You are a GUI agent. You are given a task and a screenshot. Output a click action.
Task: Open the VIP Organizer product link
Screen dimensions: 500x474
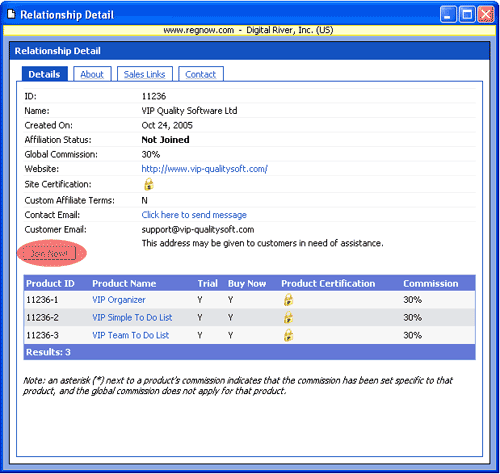tap(119, 300)
